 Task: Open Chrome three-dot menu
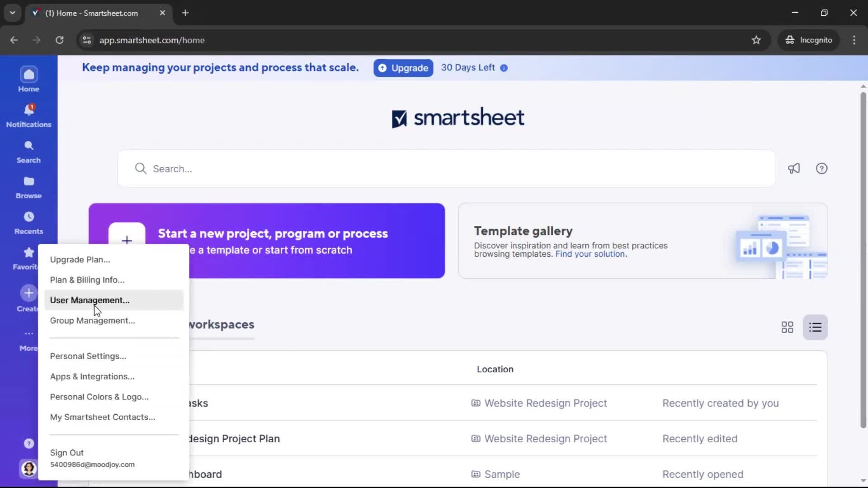(x=854, y=40)
